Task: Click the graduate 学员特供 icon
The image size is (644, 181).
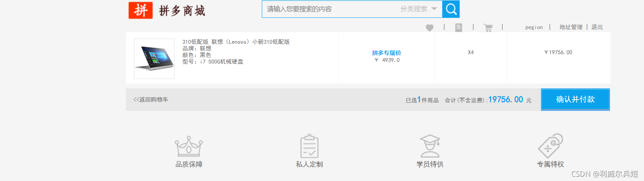Action: [x=430, y=146]
